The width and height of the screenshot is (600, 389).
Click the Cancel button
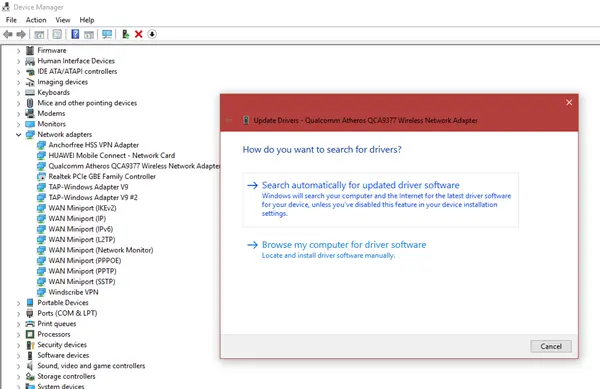(551, 346)
